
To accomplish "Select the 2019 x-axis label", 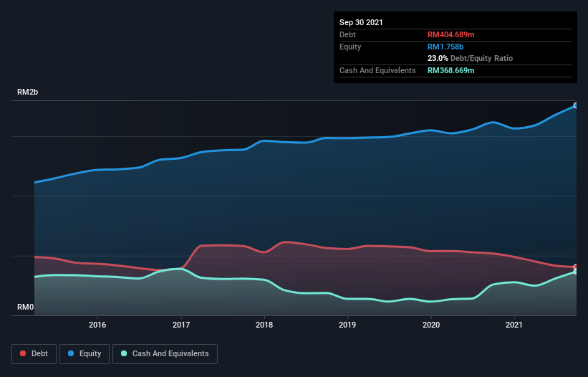I will click(347, 325).
